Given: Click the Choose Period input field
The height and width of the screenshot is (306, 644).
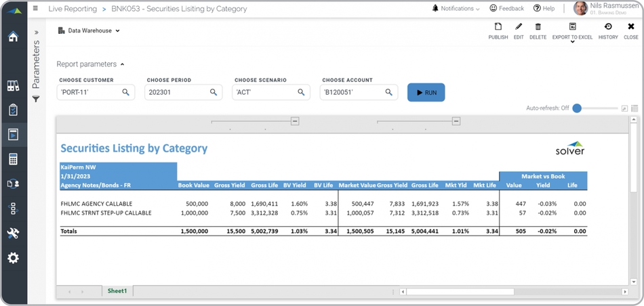Looking at the screenshot, I should tap(176, 92).
